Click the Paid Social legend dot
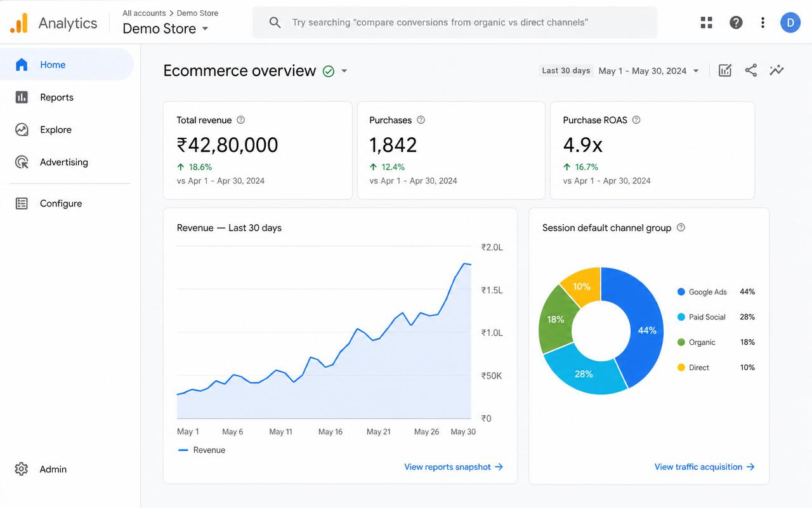 click(x=681, y=317)
